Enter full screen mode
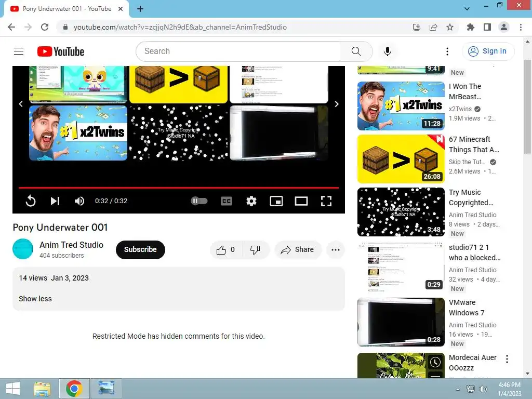 (x=326, y=201)
